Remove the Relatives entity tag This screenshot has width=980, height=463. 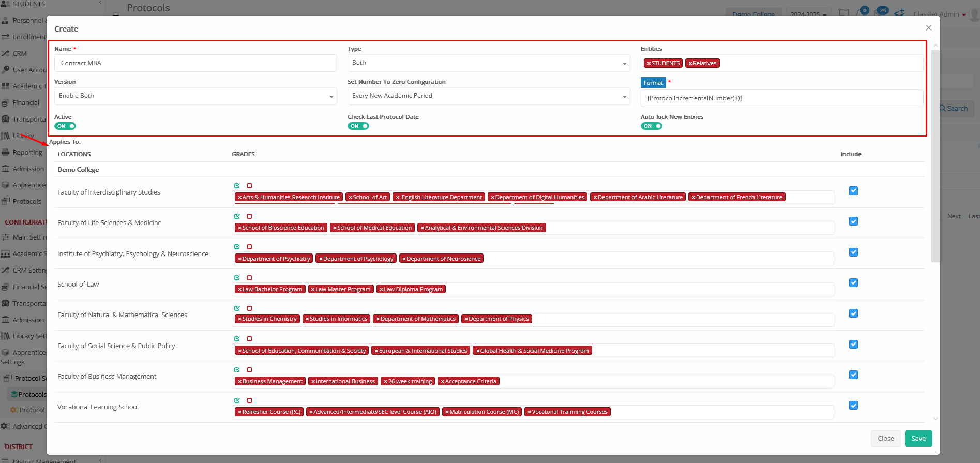pyautogui.click(x=690, y=64)
